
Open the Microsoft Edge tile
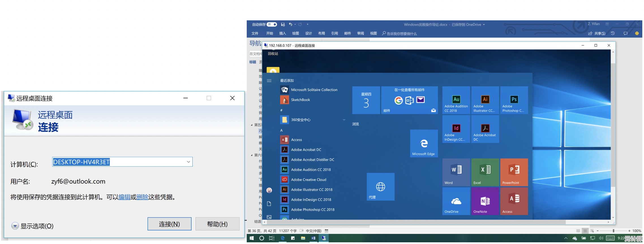424,143
